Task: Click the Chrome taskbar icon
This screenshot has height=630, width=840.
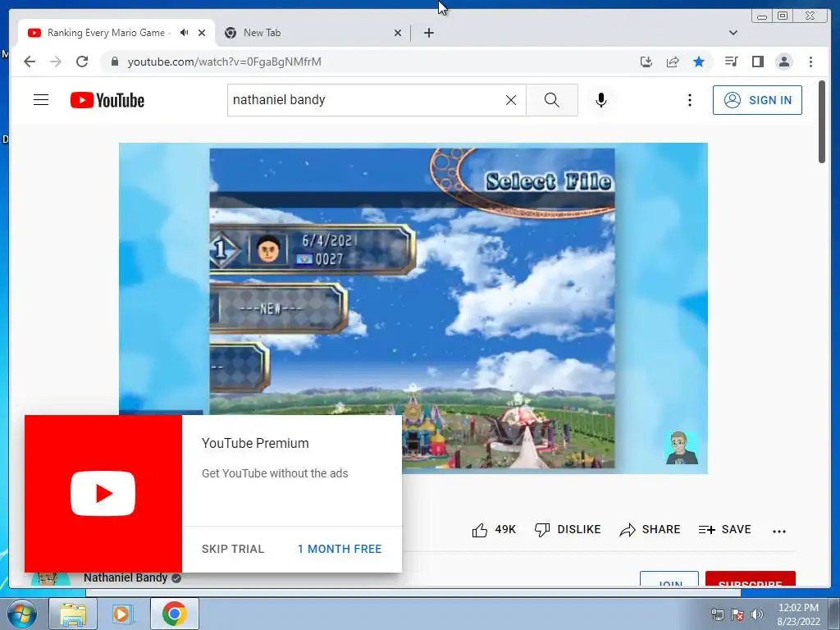Action: [175, 614]
